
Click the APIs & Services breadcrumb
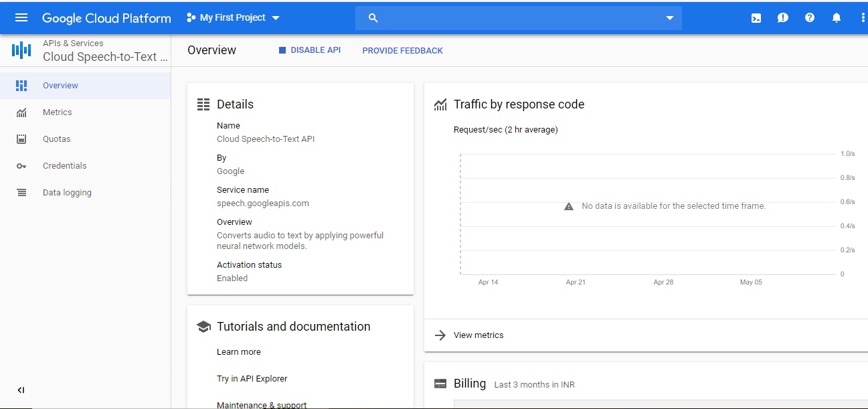point(73,43)
